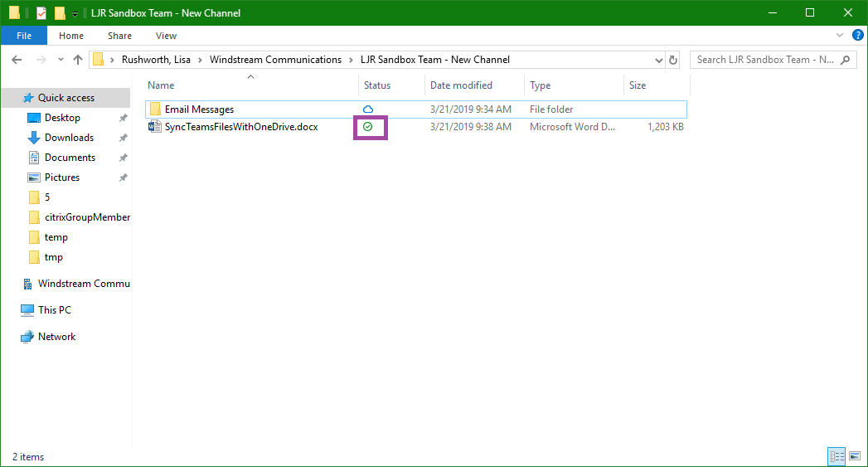The image size is (868, 467).
Task: Open the Share ribbon tab
Action: coord(119,36)
